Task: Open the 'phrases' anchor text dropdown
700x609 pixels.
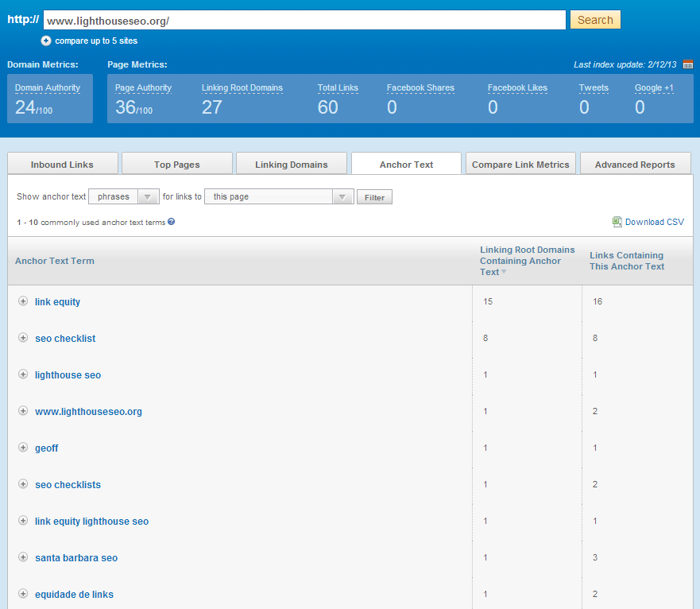Action: [124, 196]
